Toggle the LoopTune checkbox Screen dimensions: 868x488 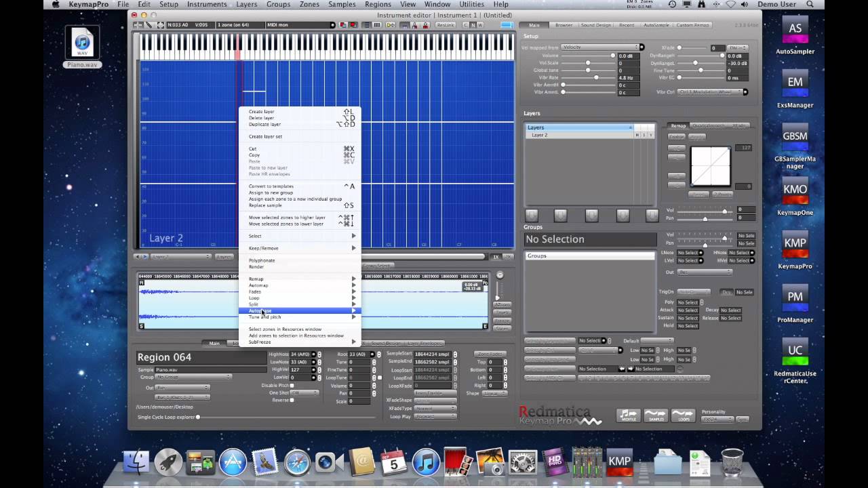click(x=380, y=378)
